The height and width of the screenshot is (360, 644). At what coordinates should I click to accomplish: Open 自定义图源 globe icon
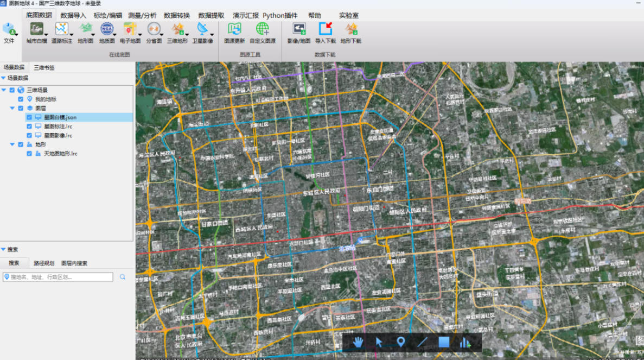(263, 32)
